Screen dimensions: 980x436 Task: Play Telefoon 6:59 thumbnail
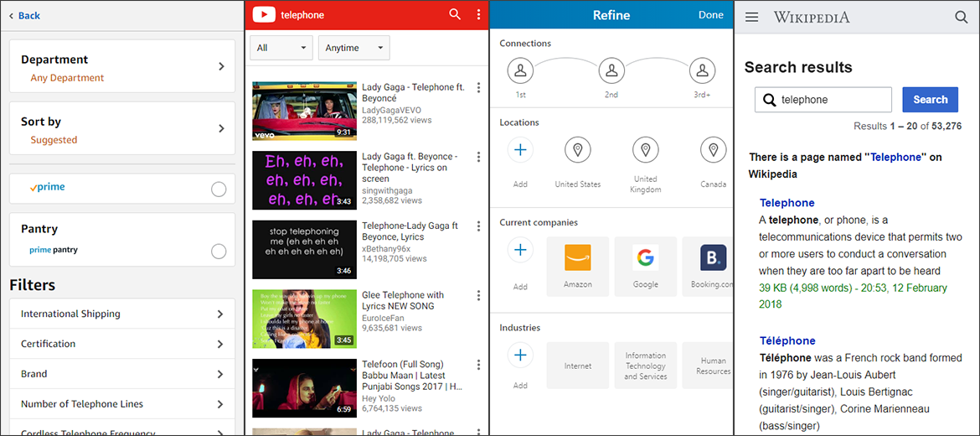coord(304,388)
